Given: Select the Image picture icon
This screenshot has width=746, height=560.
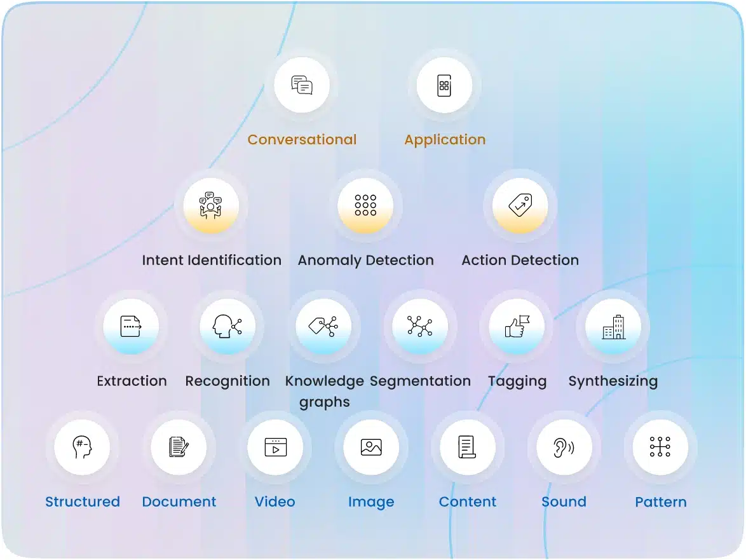Looking at the screenshot, I should (x=371, y=447).
